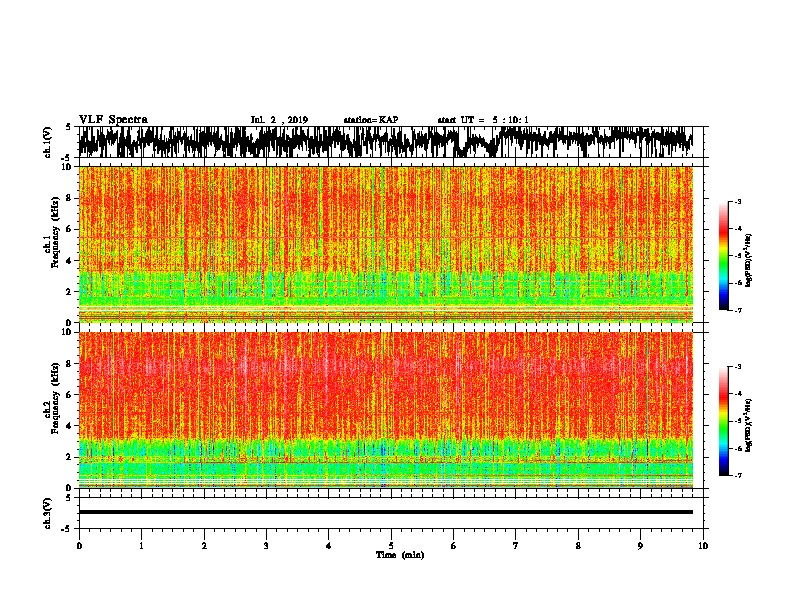Click the "2" tick on time axis
Screen dimensions: 792x612
click(x=204, y=546)
